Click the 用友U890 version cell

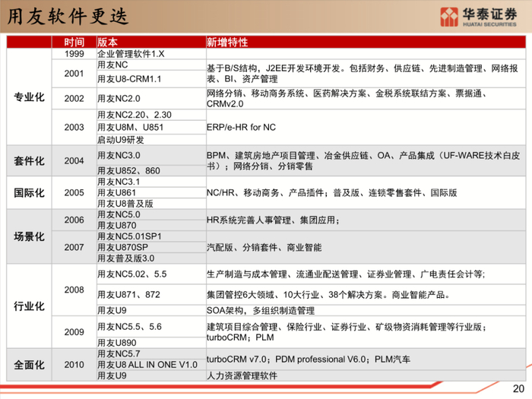point(151,343)
